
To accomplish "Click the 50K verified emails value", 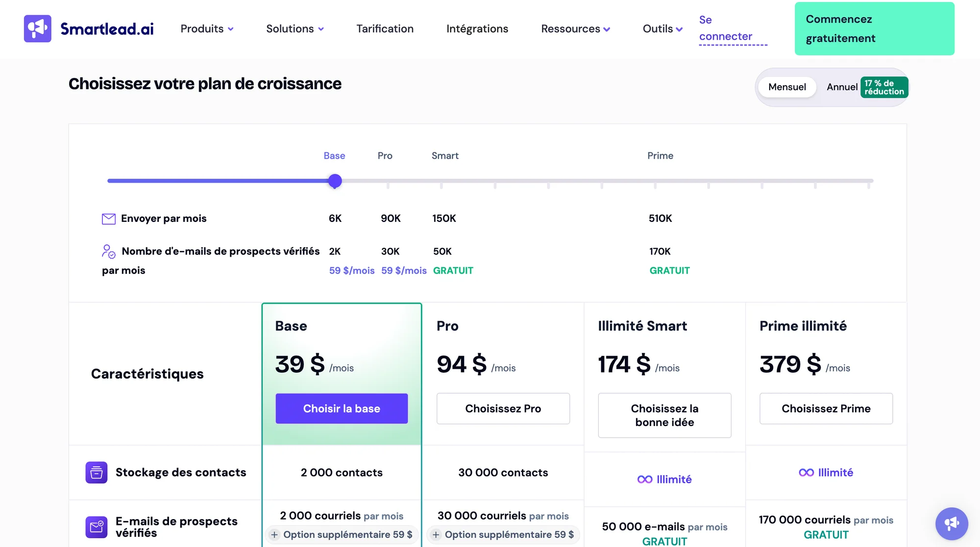I will point(442,251).
